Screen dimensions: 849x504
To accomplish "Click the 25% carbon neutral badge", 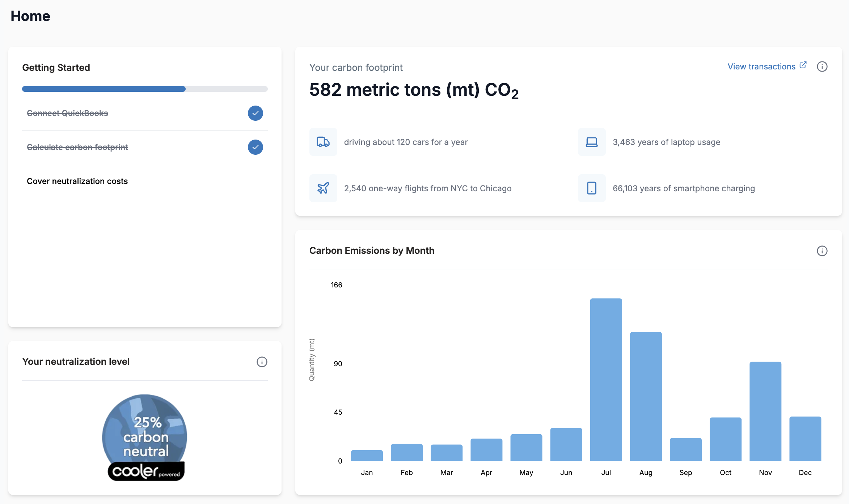I will pyautogui.click(x=145, y=437).
